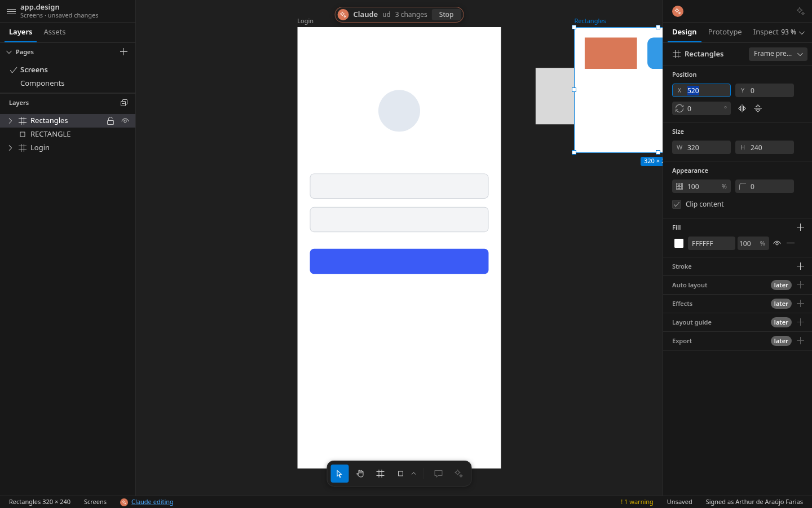
Task: Switch to the Prototype tab
Action: 725,32
